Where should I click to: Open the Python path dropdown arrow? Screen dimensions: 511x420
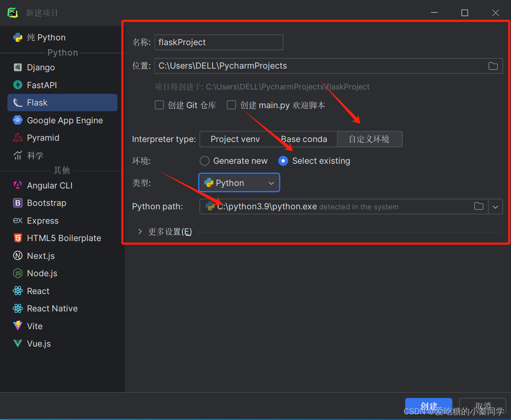pyautogui.click(x=495, y=207)
